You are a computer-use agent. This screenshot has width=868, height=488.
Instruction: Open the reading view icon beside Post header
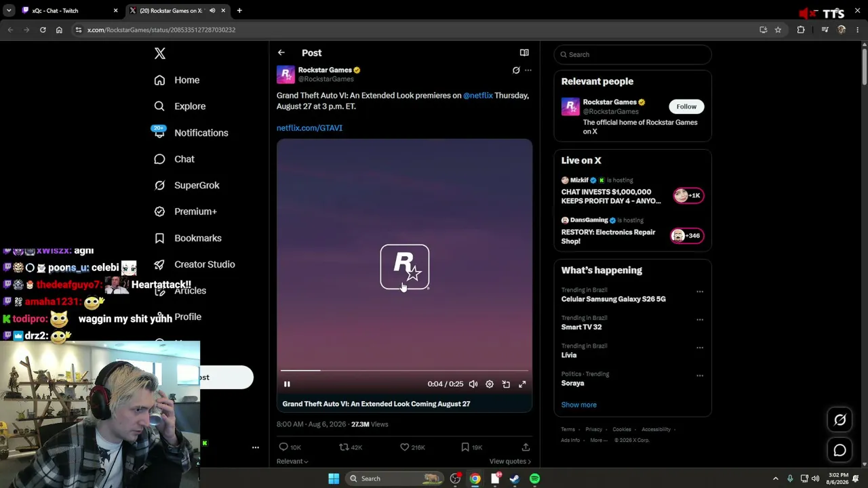pos(524,53)
